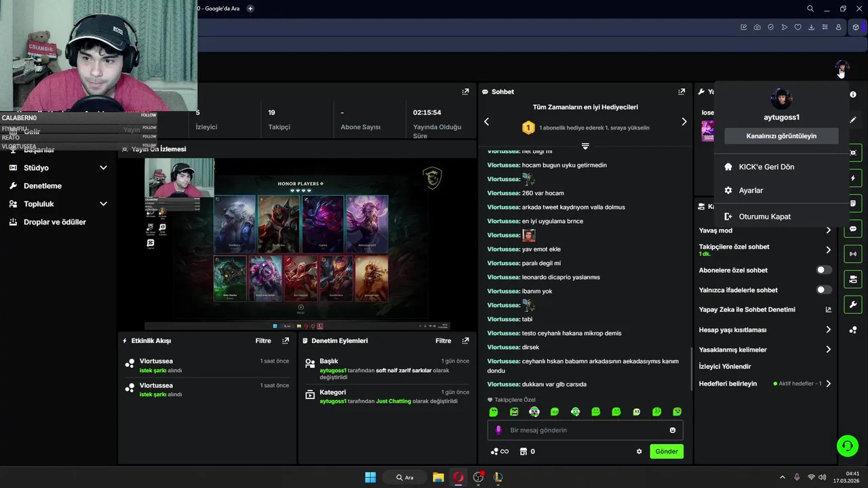Click browser profile person icon

838,27
